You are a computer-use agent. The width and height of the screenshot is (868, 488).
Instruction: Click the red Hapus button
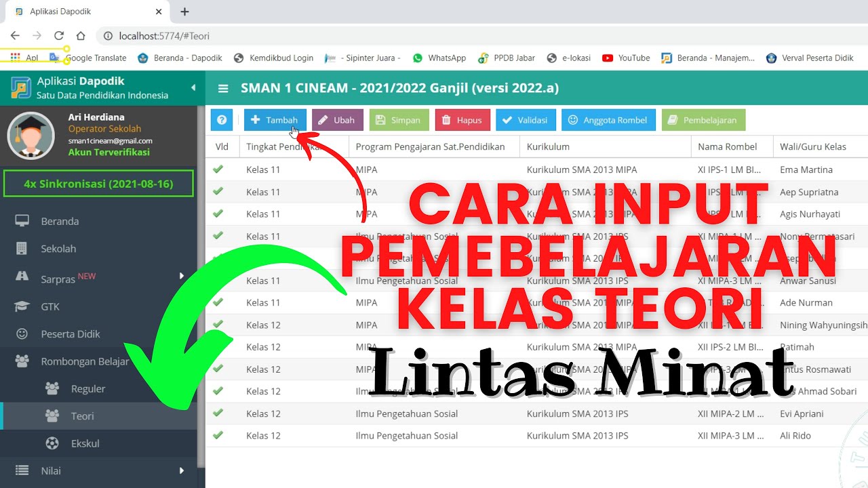[462, 120]
